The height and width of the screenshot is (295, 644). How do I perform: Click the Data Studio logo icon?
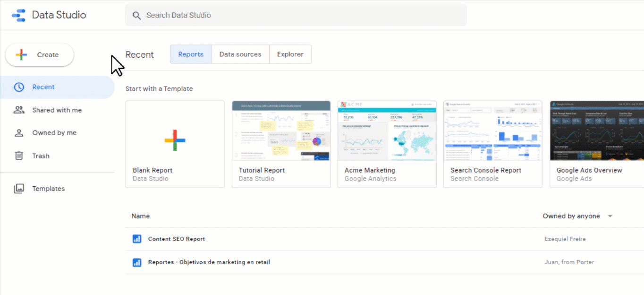pyautogui.click(x=18, y=15)
